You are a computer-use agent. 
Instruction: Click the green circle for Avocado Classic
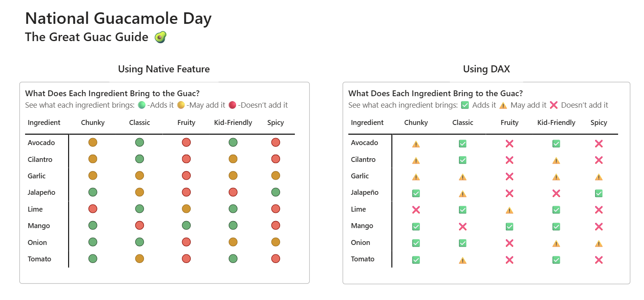click(139, 143)
